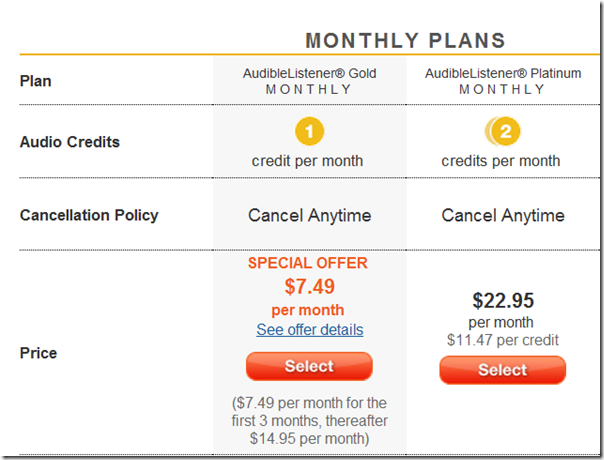
Task: Click the two credits gold coin icon
Action: 503,131
